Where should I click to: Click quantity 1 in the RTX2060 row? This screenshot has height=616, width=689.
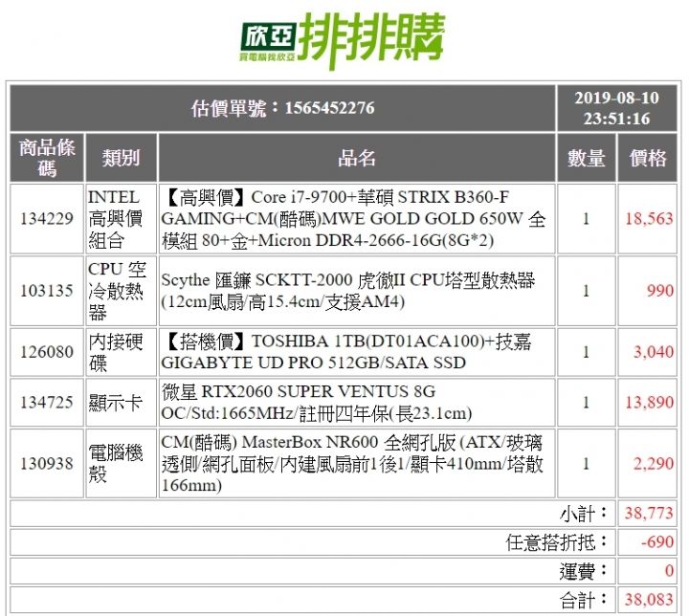click(x=587, y=403)
